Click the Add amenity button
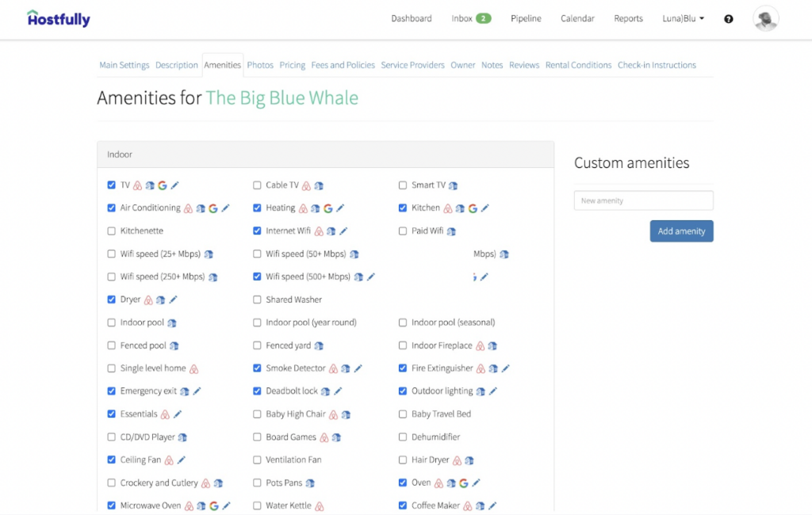This screenshot has height=515, width=812. tap(681, 231)
